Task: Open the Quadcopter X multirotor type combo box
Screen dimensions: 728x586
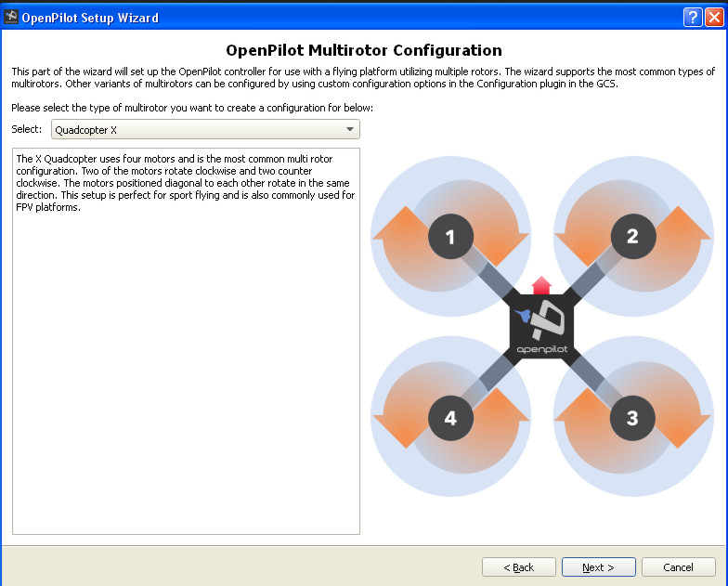Action: click(x=205, y=130)
